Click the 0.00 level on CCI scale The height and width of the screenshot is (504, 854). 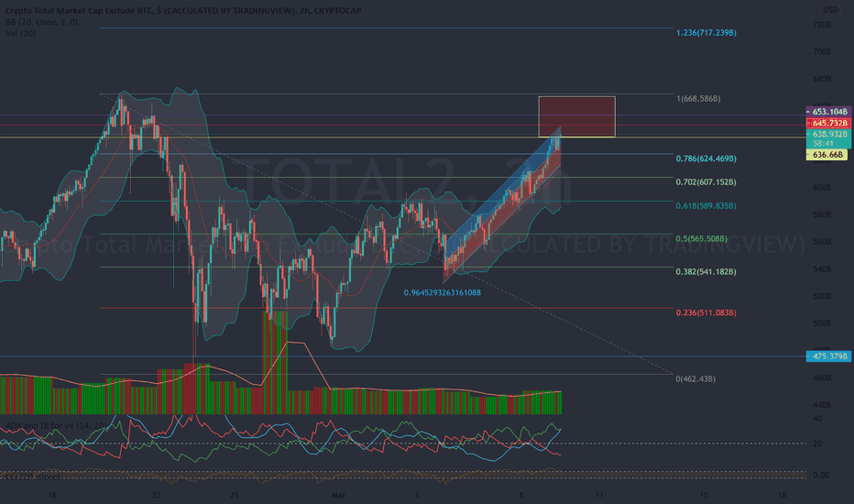(821, 475)
